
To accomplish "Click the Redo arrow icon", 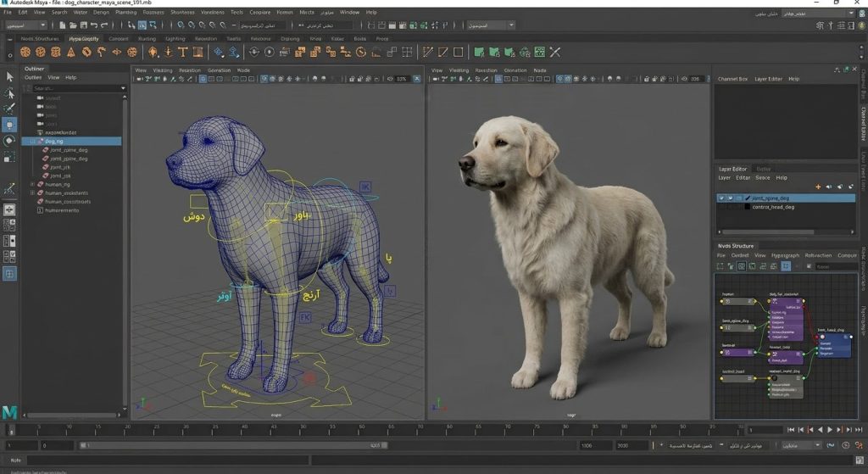I will point(104,25).
